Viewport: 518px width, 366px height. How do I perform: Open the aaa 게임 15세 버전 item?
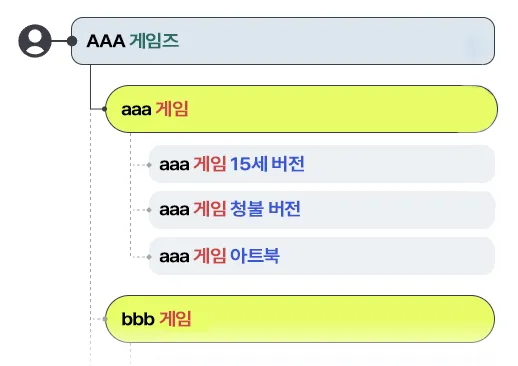tap(322, 164)
